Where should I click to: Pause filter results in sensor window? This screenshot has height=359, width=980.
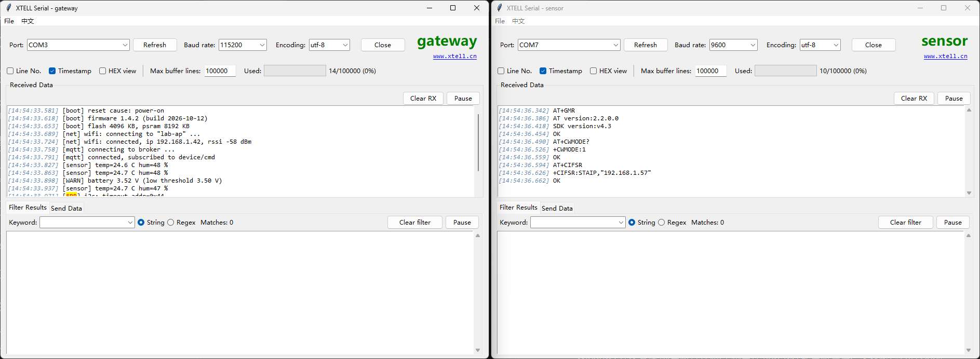coord(953,223)
